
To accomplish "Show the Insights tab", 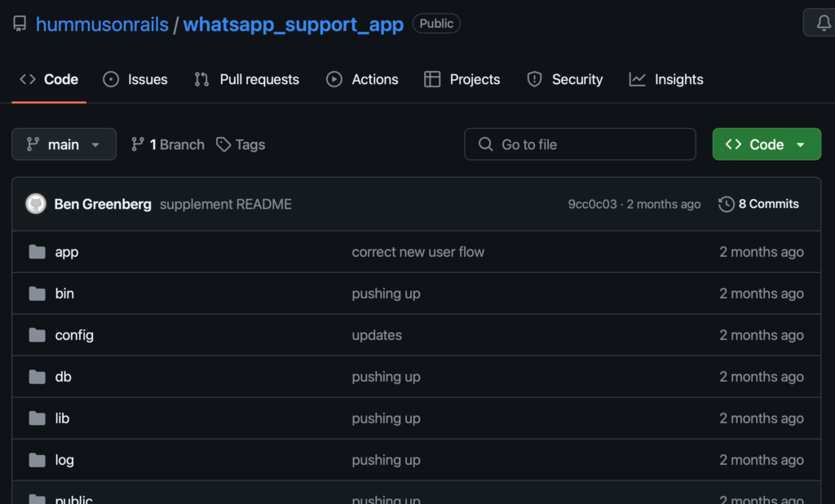I will point(666,79).
